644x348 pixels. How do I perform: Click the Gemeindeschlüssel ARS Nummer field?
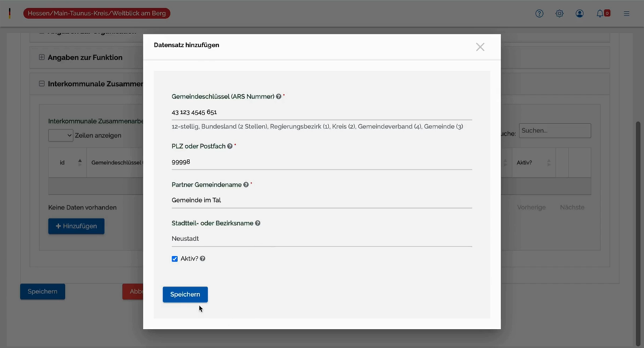[321, 112]
